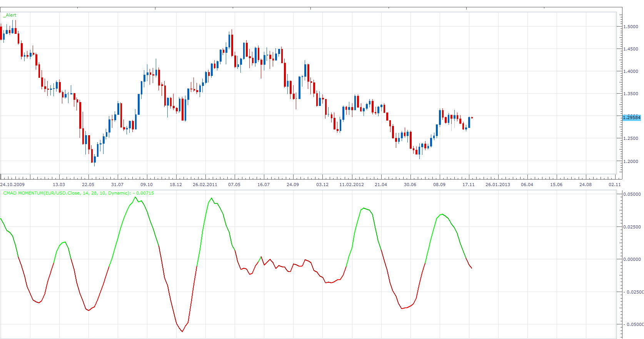The image size is (644, 339).
Task: Click the 07.05 date axis label
Action: pyautogui.click(x=234, y=185)
